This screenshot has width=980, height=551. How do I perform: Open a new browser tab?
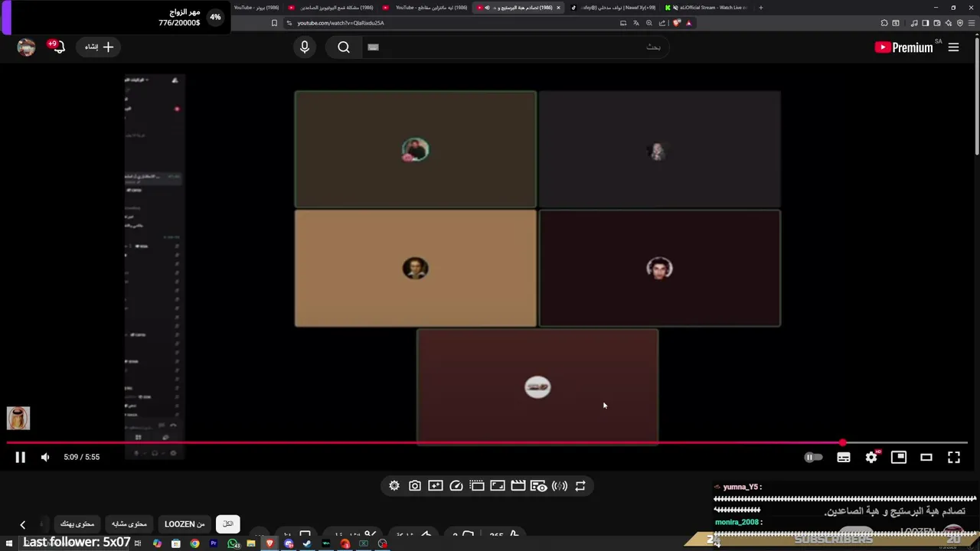tap(760, 8)
